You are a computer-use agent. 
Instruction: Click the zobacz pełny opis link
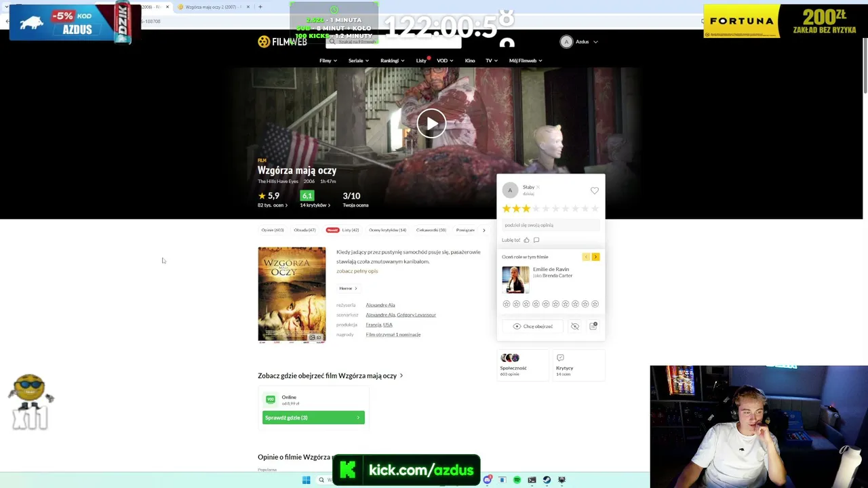click(357, 271)
